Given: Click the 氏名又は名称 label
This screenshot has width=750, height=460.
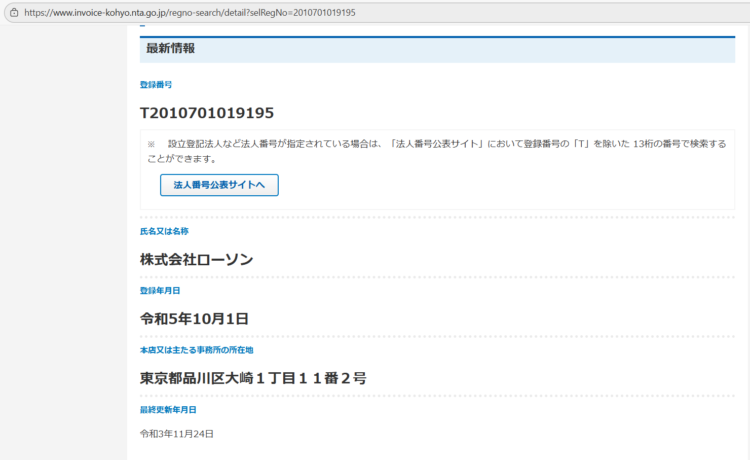Looking at the screenshot, I should (x=164, y=231).
